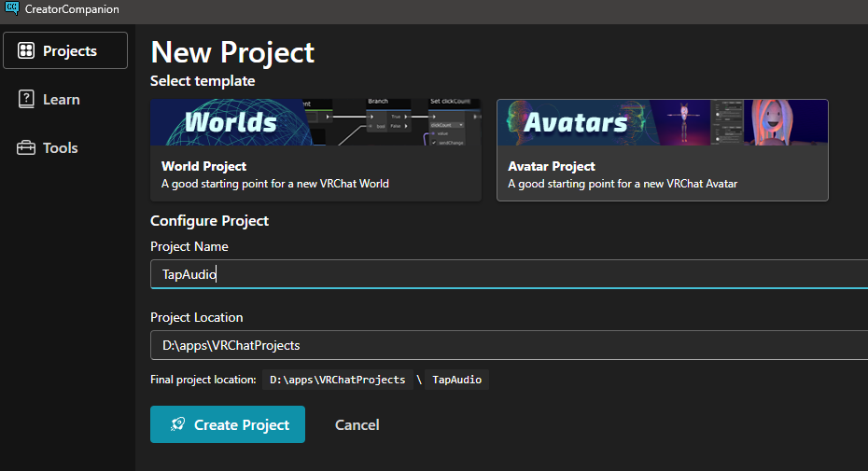Click the CreatorCompanion app logo icon
868x471 pixels.
11,8
